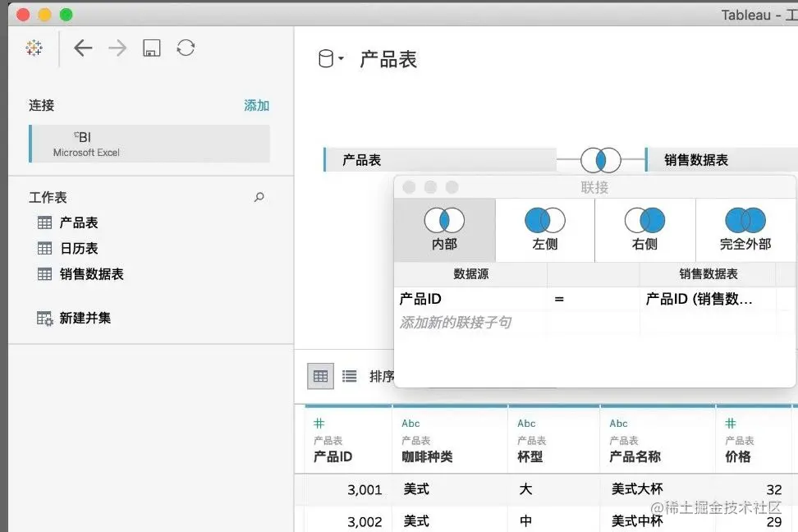This screenshot has height=532, width=798.
Task: Select the 销售数据表 worksheet
Action: pos(92,274)
